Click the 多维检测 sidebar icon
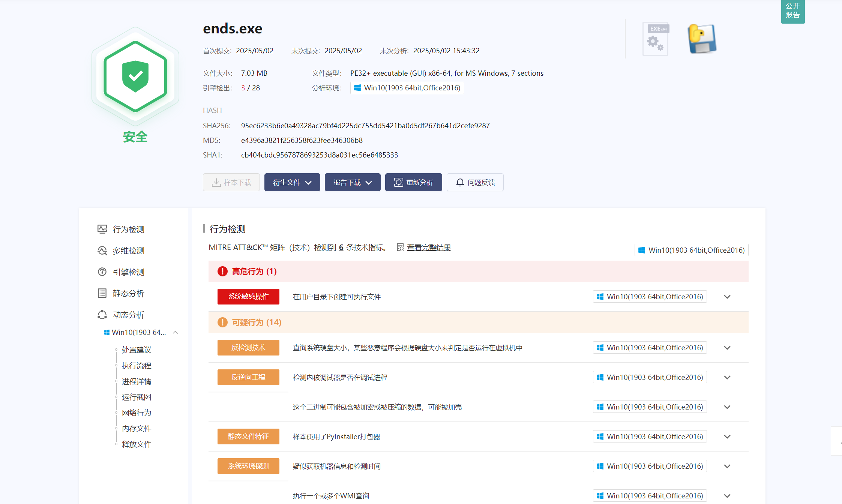 click(x=102, y=250)
